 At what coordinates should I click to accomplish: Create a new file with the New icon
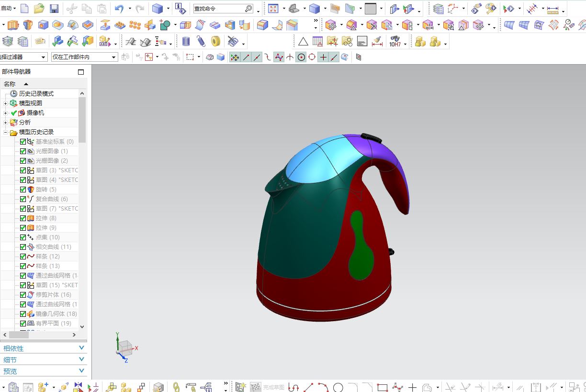tap(24, 9)
